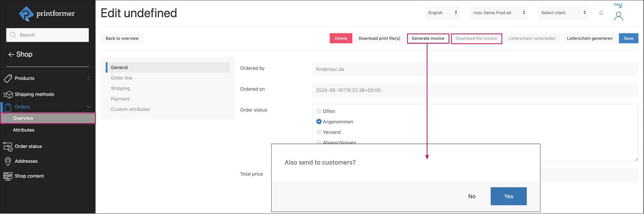The image size is (644, 222).
Task: Click the Shipping methods box icon
Action: [x=8, y=95]
